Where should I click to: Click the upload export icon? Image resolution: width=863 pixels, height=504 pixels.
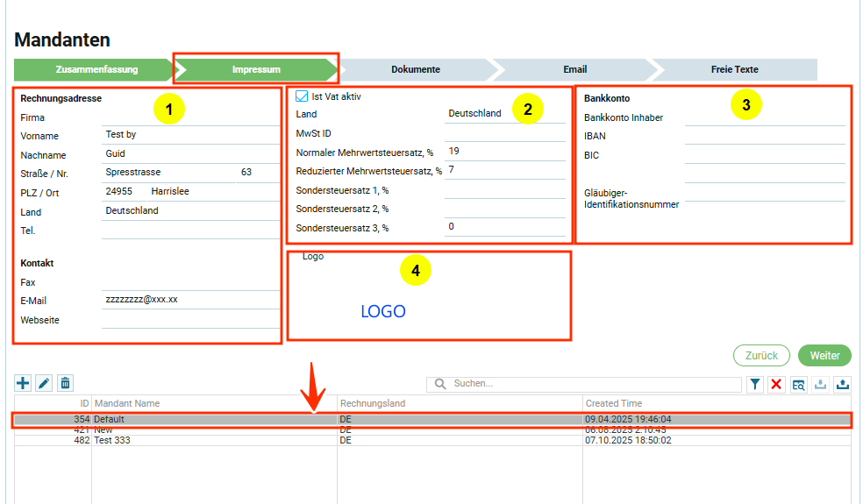click(x=842, y=384)
